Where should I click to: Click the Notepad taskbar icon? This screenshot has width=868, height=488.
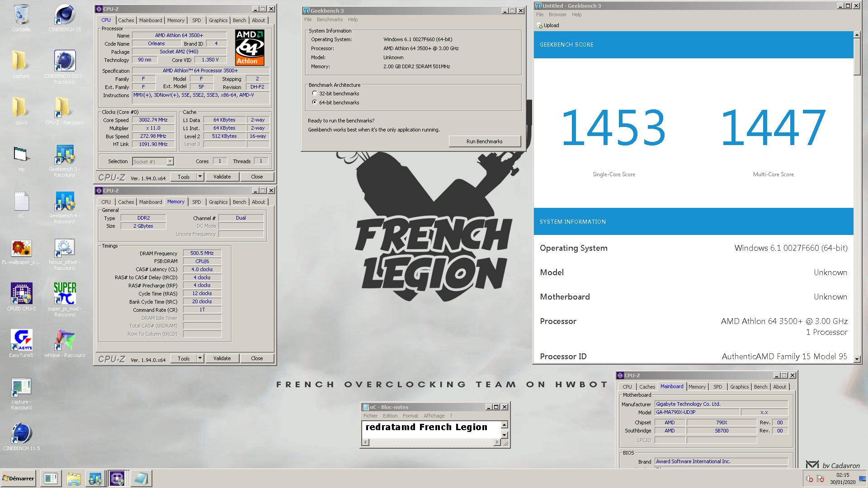tap(141, 478)
